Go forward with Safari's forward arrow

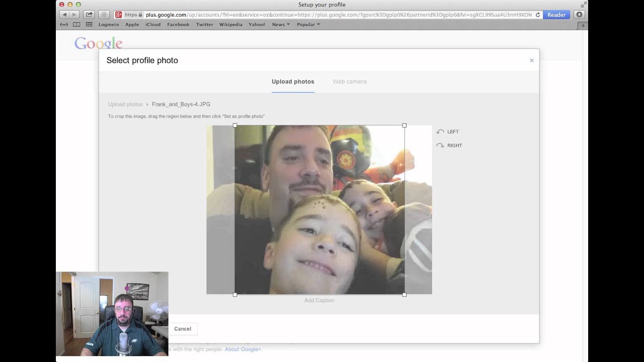(74, 15)
